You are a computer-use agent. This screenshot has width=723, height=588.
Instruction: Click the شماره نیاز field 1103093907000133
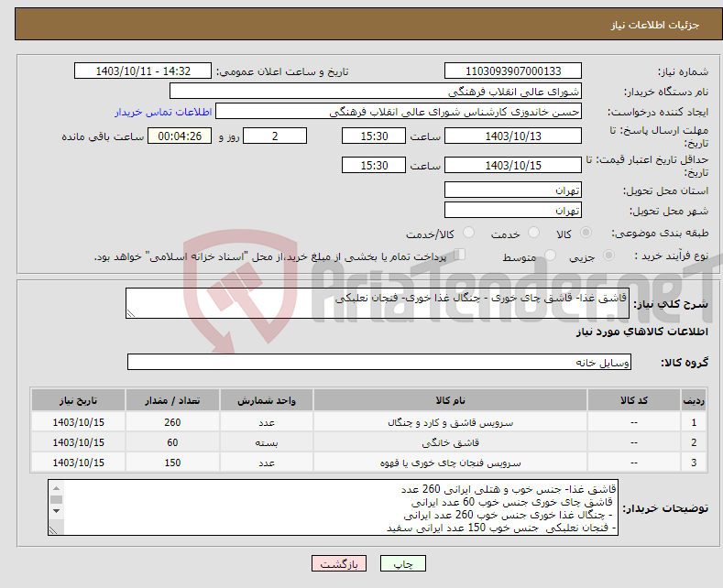click(513, 71)
